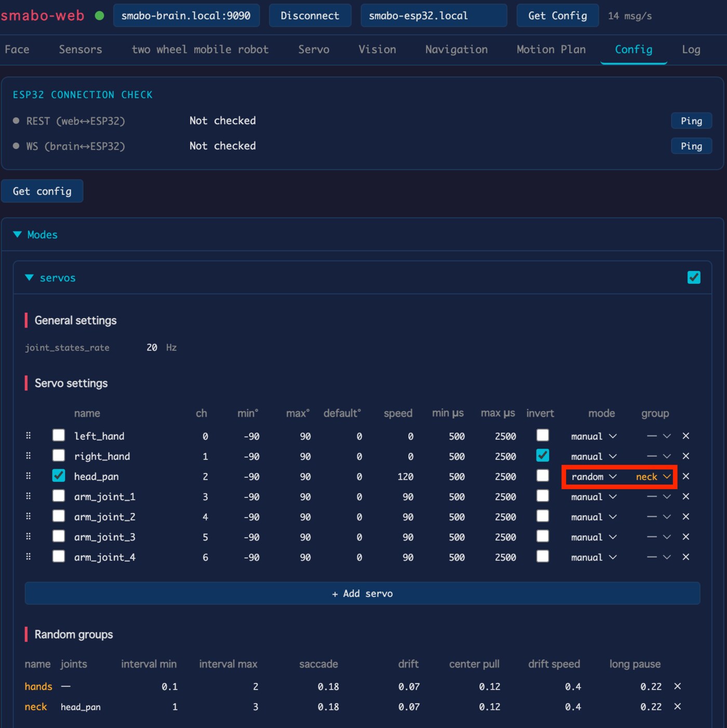The height and width of the screenshot is (728, 727).
Task: Edit the smabo-brain.local:9090 address field
Action: pyautogui.click(x=186, y=16)
